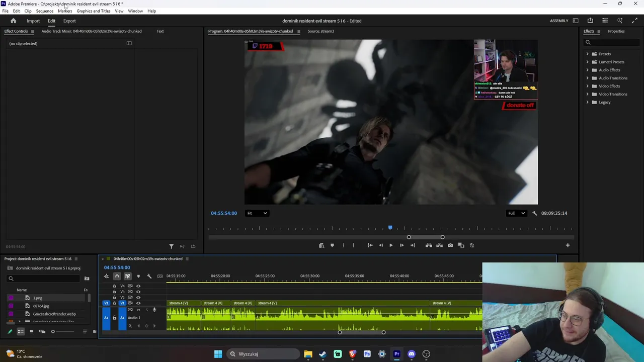Switch to the Audio Track Mixer tab
This screenshot has width=644, height=362.
pyautogui.click(x=91, y=31)
